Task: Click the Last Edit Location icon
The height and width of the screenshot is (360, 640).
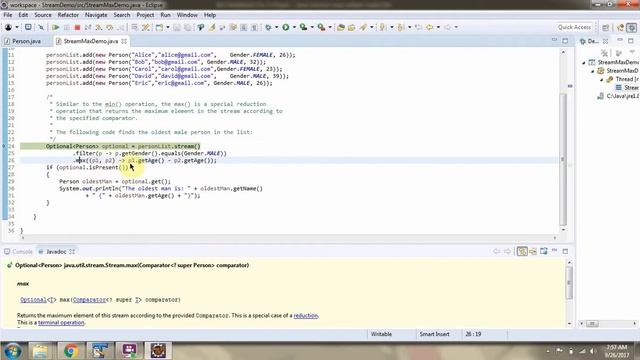Action: tap(418, 27)
